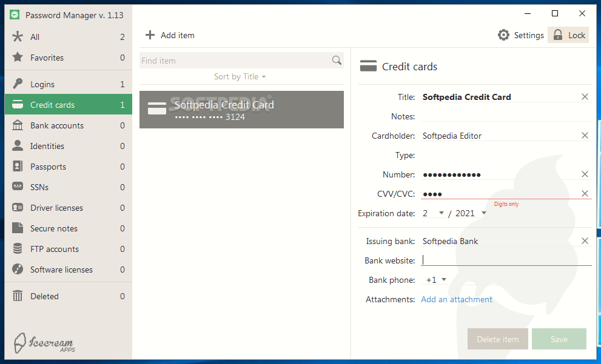
Task: Lock the password manager
Action: pos(568,35)
